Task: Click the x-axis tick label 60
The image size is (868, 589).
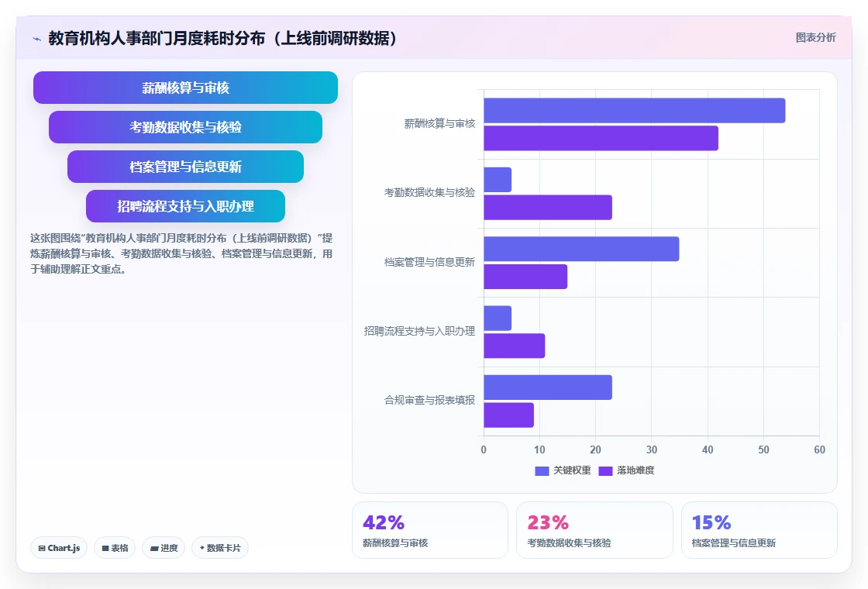Action: point(819,450)
